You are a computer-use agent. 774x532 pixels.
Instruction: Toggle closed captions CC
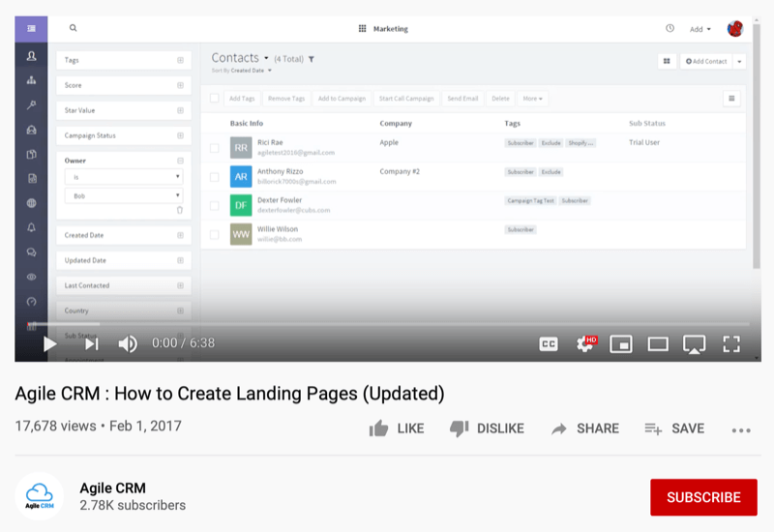pos(549,344)
